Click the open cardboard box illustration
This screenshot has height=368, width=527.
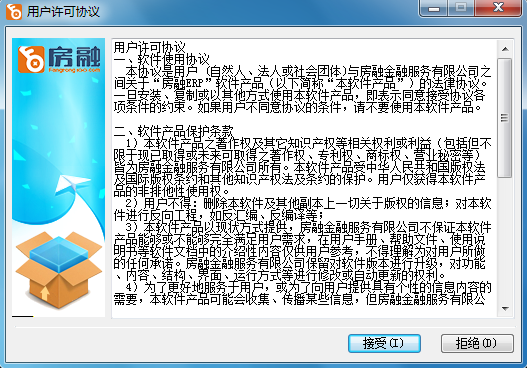click(x=59, y=270)
